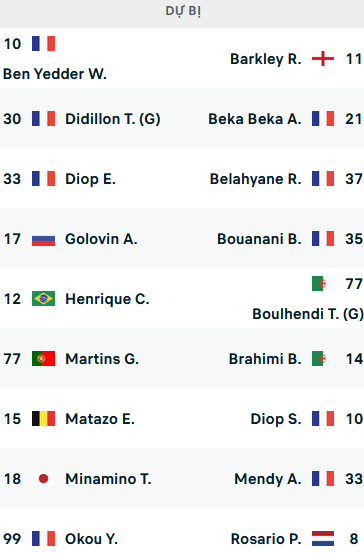Click the Portugal flag next to Martins G.
The height and width of the screenshot is (553, 364).
(x=43, y=359)
